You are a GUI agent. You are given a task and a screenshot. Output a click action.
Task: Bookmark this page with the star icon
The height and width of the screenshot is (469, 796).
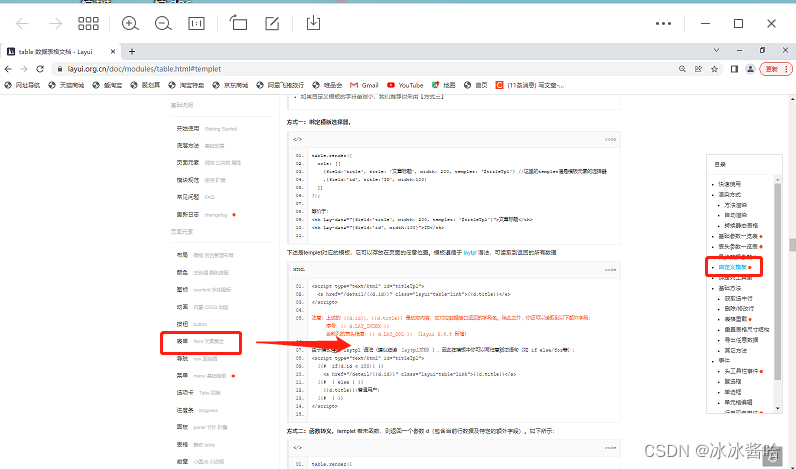714,69
